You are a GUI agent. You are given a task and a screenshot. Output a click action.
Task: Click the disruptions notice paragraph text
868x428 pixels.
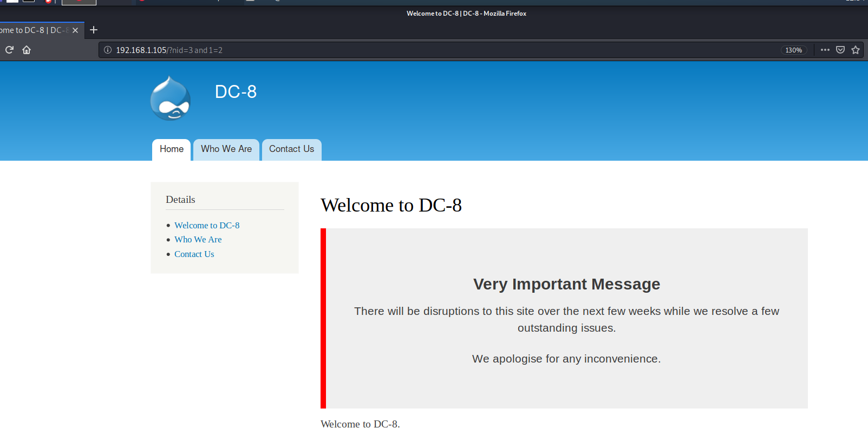pyautogui.click(x=566, y=319)
